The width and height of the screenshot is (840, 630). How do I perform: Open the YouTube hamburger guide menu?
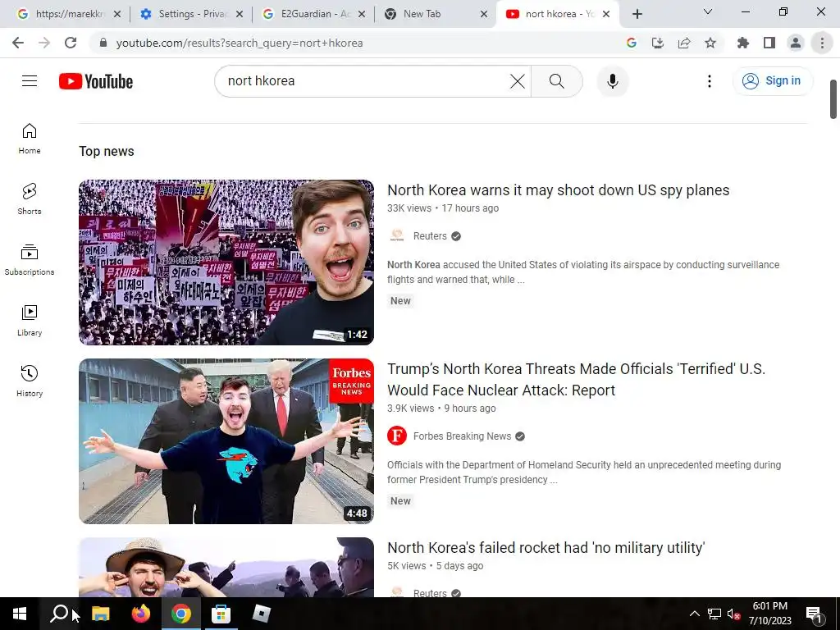(x=30, y=81)
